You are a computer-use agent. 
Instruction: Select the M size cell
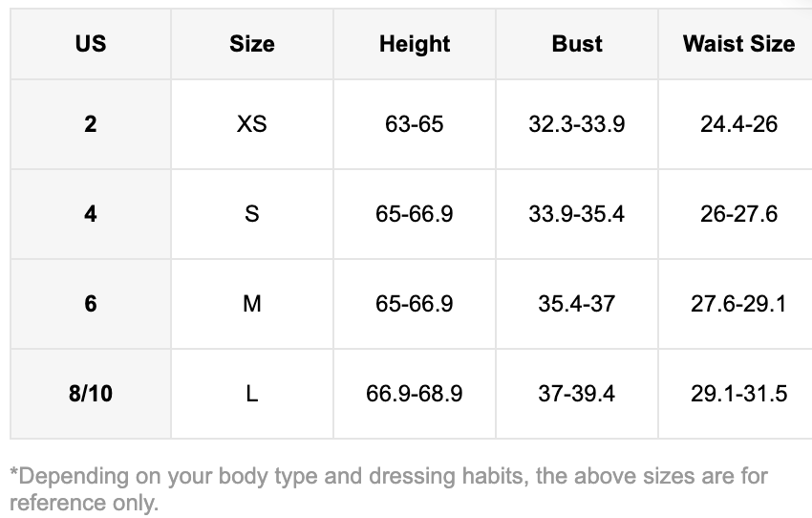click(x=252, y=304)
